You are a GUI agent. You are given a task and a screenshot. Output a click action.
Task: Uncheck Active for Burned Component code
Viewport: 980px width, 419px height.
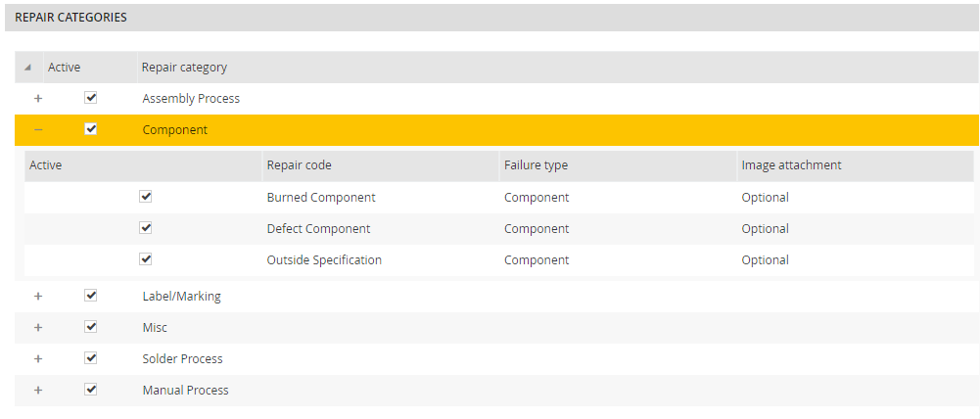click(146, 197)
